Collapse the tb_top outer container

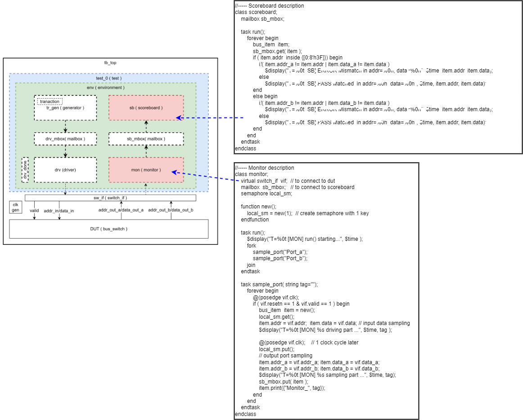click(x=110, y=63)
